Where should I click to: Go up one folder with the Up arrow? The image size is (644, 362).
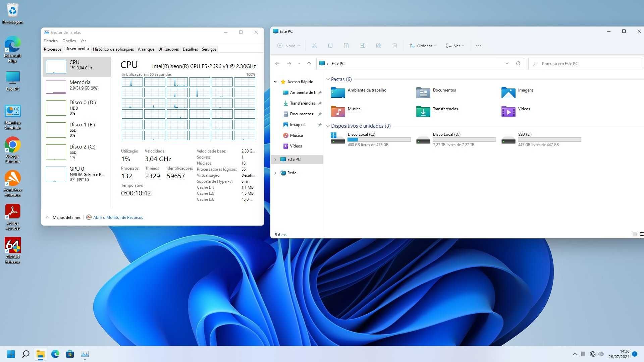click(309, 63)
